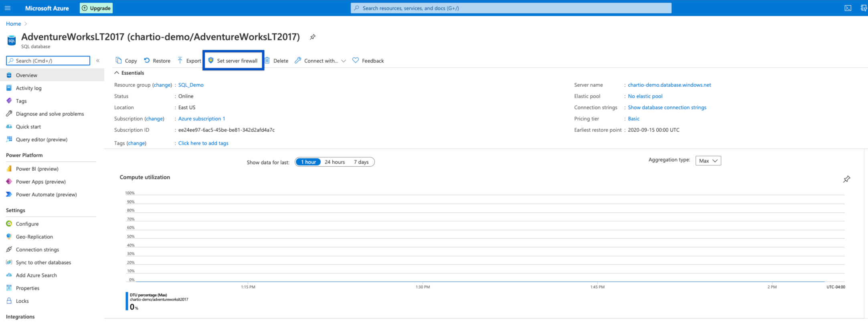Expand the Connect with dropdown chevron
This screenshot has height=322, width=868.
[344, 61]
